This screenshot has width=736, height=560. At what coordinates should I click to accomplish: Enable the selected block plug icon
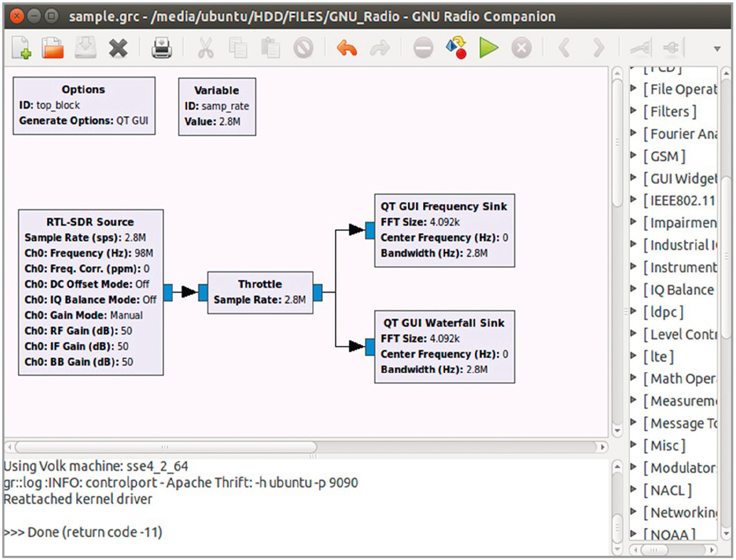641,48
